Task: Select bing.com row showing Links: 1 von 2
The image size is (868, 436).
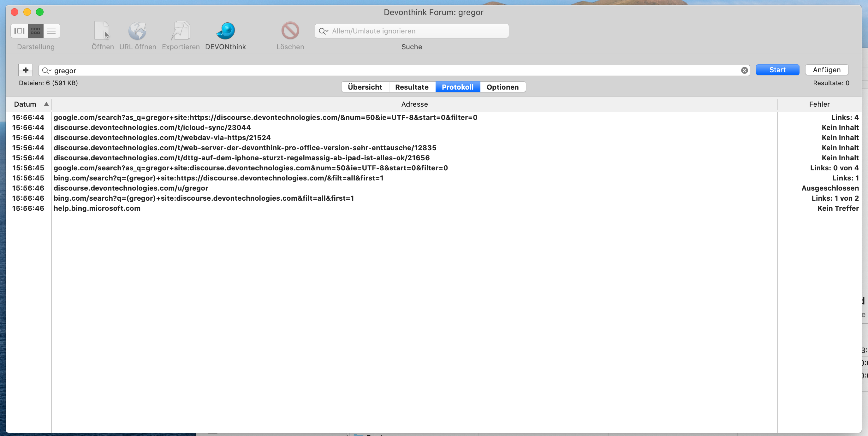Action: click(x=434, y=198)
